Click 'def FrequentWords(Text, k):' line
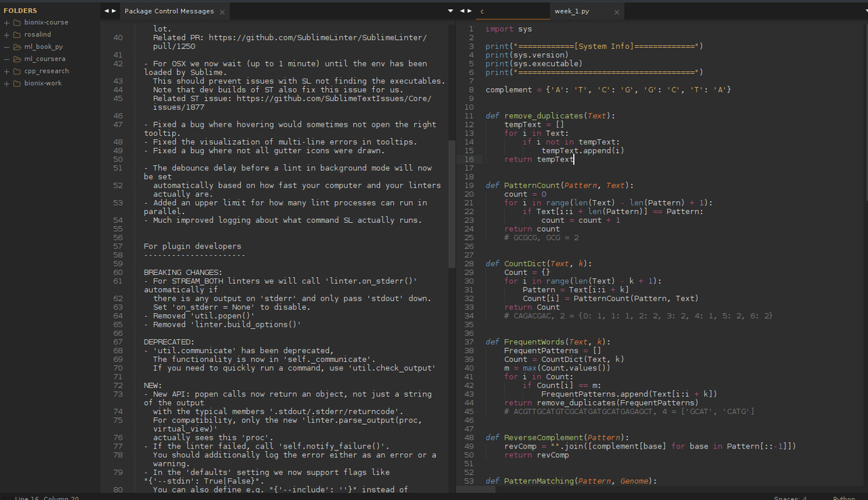Image resolution: width=868 pixels, height=500 pixels. (548, 342)
